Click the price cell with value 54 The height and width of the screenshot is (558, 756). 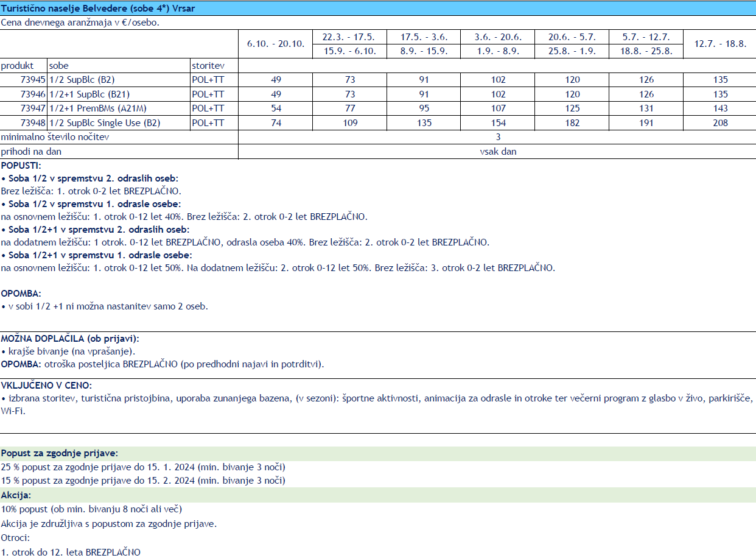275,108
